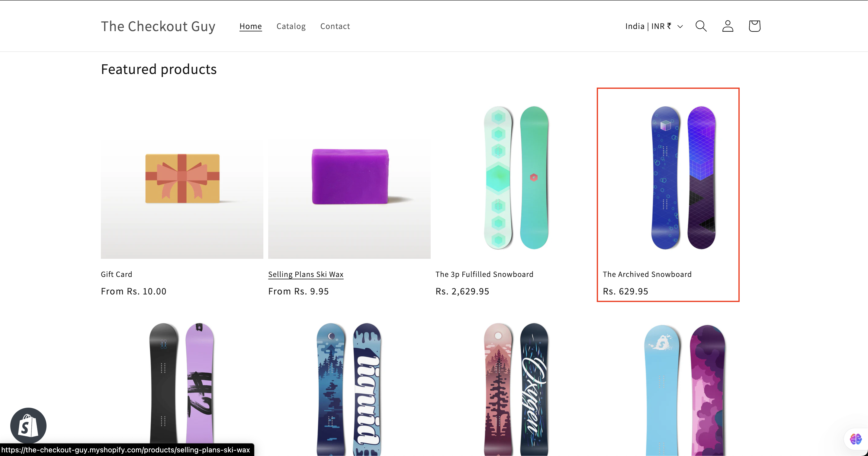Click the blue Archived Snowboard image
Viewport: 868px width, 456px height.
[683, 178]
